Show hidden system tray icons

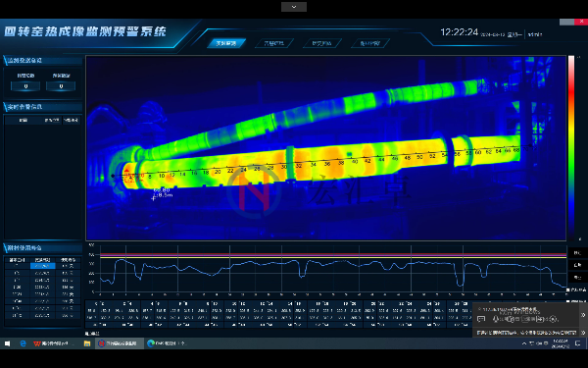524,343
